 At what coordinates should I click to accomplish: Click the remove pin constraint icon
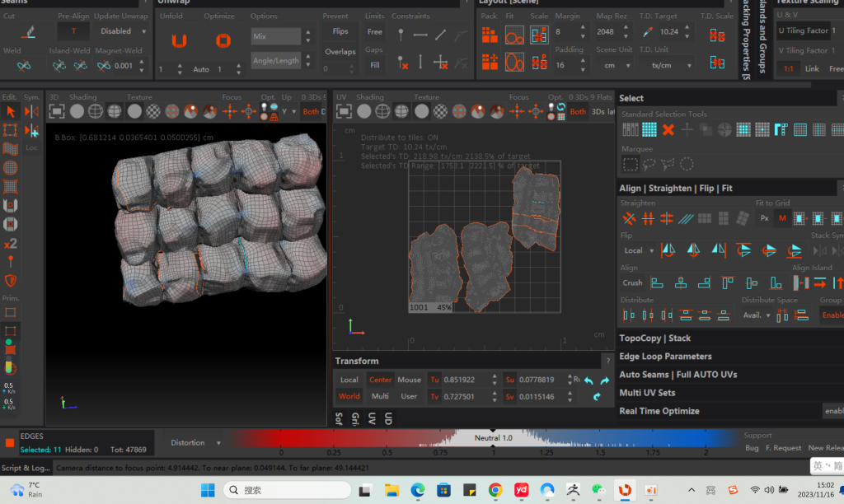click(402, 63)
